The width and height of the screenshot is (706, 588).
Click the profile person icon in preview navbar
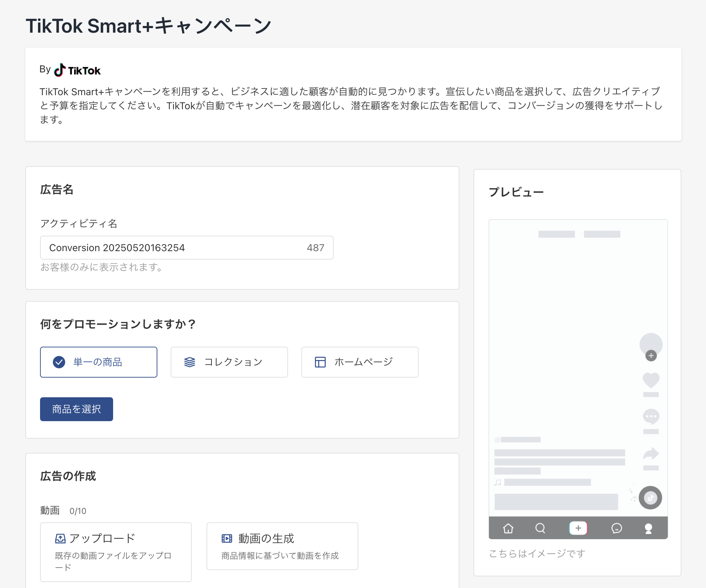click(648, 528)
